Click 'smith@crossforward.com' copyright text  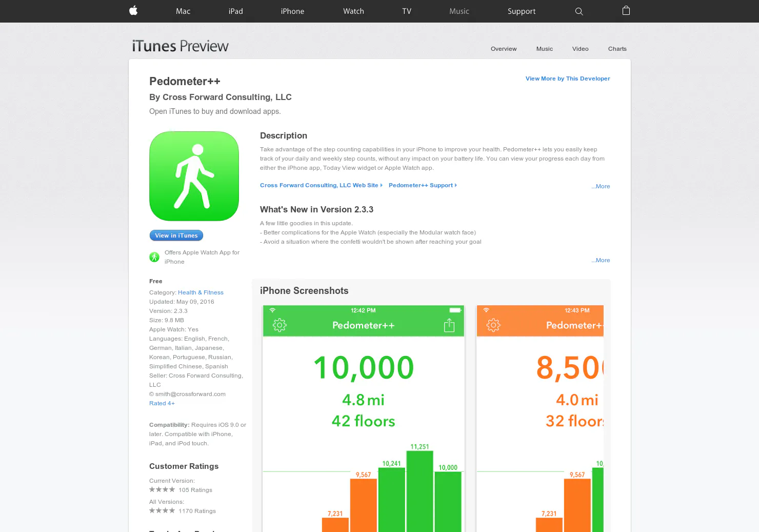click(187, 394)
